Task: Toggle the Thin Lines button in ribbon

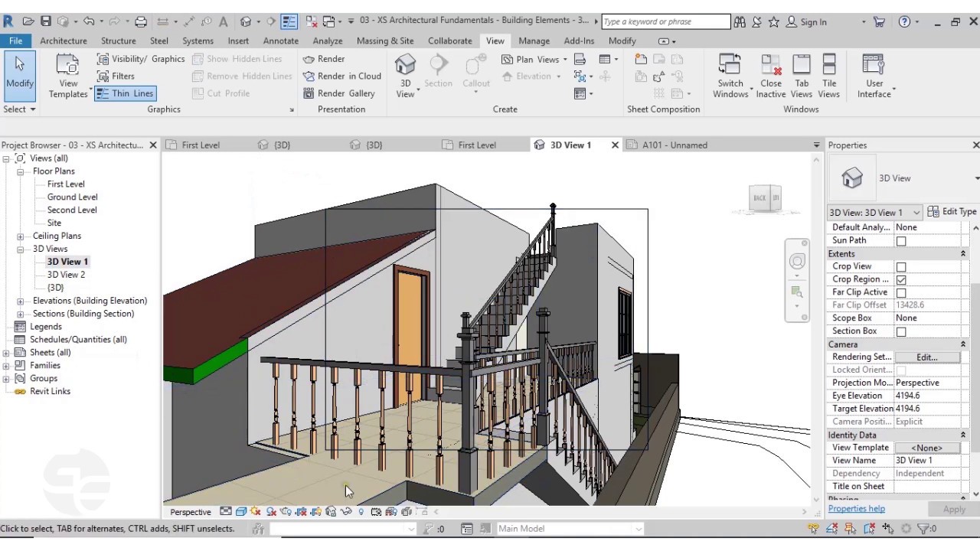Action: tap(126, 93)
